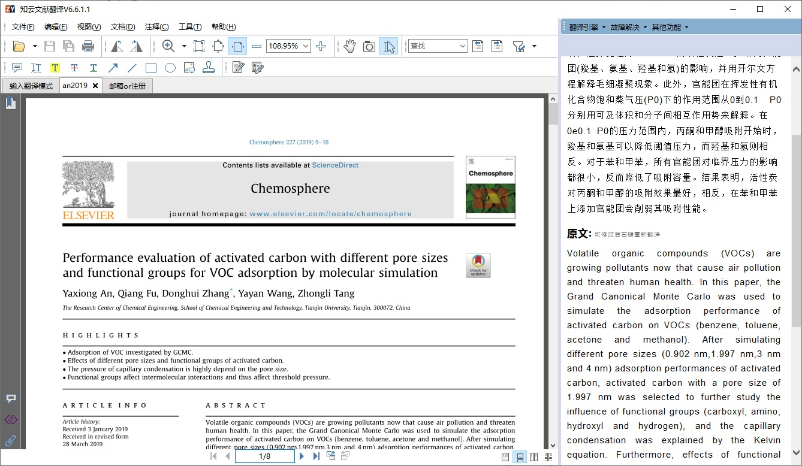This screenshot has height=466, width=802.
Task: Click the Print icon in toolbar
Action: (x=88, y=46)
